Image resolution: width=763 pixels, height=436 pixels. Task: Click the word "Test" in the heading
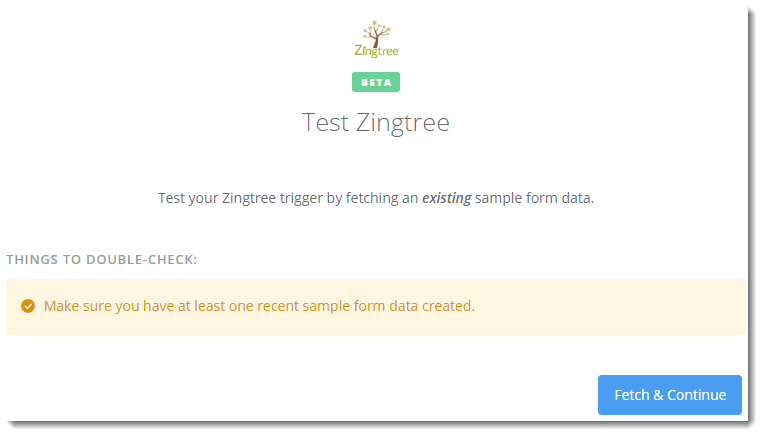point(326,122)
